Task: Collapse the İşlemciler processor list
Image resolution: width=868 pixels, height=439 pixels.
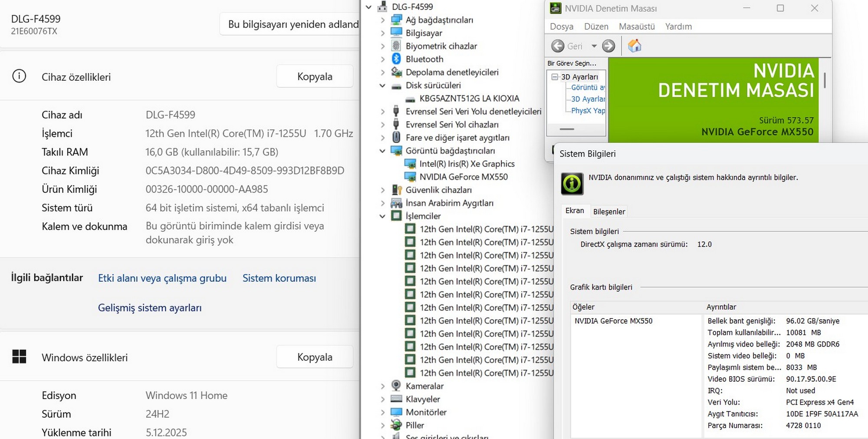Action: [382, 216]
